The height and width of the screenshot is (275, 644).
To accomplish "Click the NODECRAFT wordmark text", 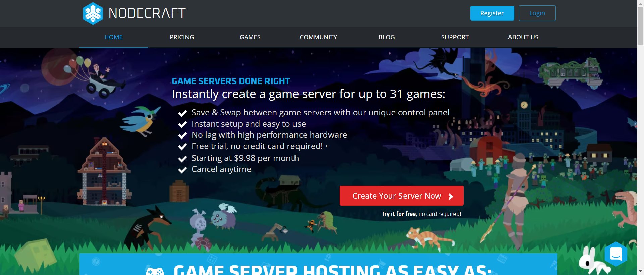I will [147, 13].
